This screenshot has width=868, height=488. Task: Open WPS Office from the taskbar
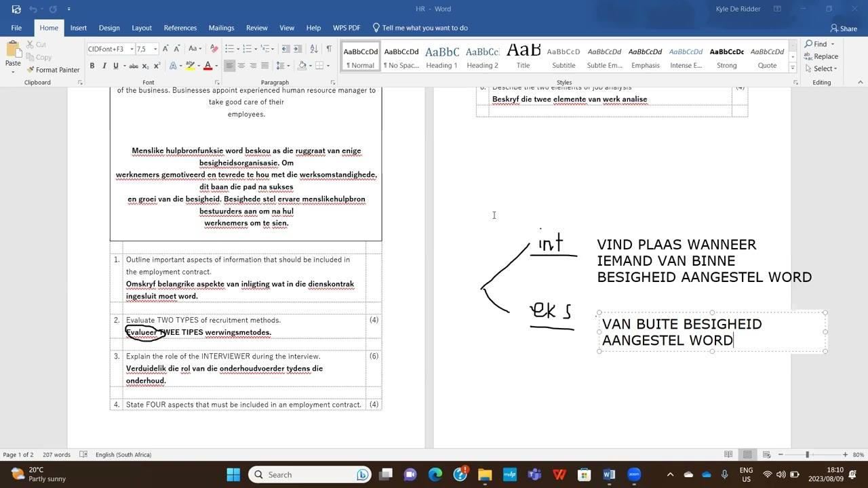pos(559,474)
